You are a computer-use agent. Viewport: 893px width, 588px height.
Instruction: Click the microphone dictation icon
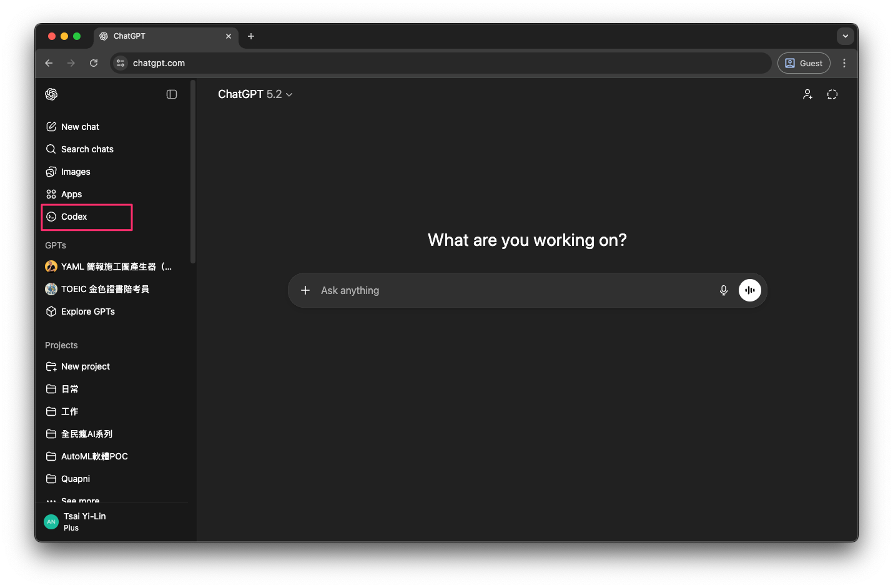point(723,290)
